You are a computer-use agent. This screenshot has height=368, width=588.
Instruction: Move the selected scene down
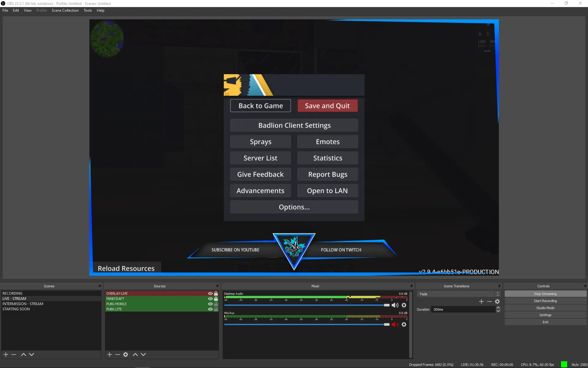point(32,355)
